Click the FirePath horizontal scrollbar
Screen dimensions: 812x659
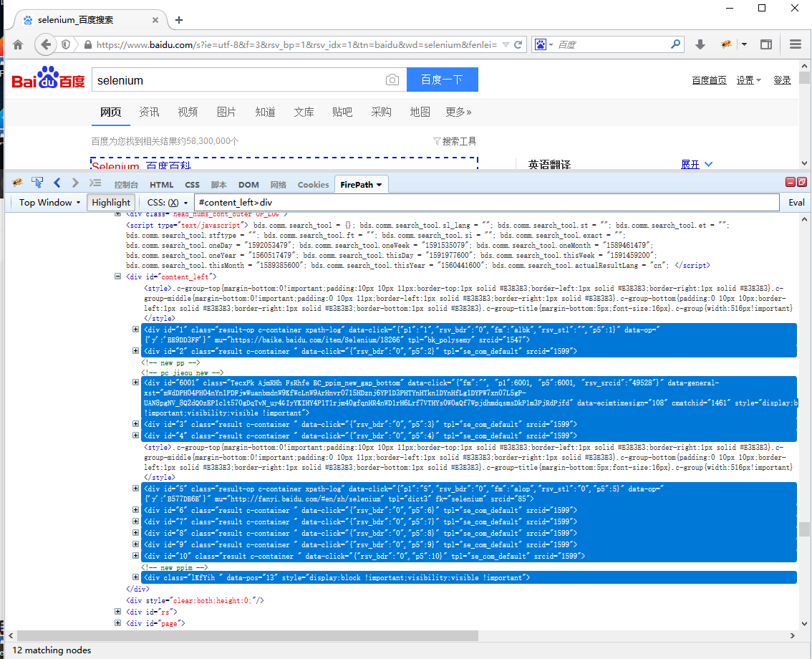248,635
